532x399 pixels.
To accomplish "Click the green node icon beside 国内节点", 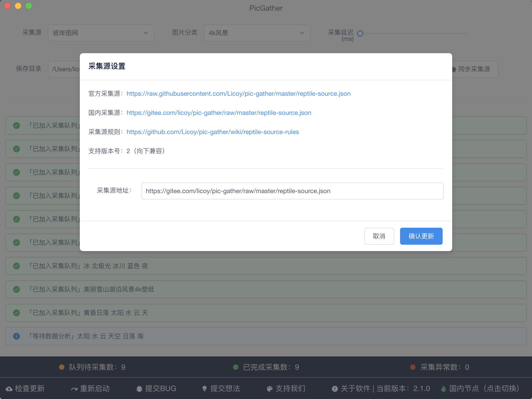I will pos(443,389).
